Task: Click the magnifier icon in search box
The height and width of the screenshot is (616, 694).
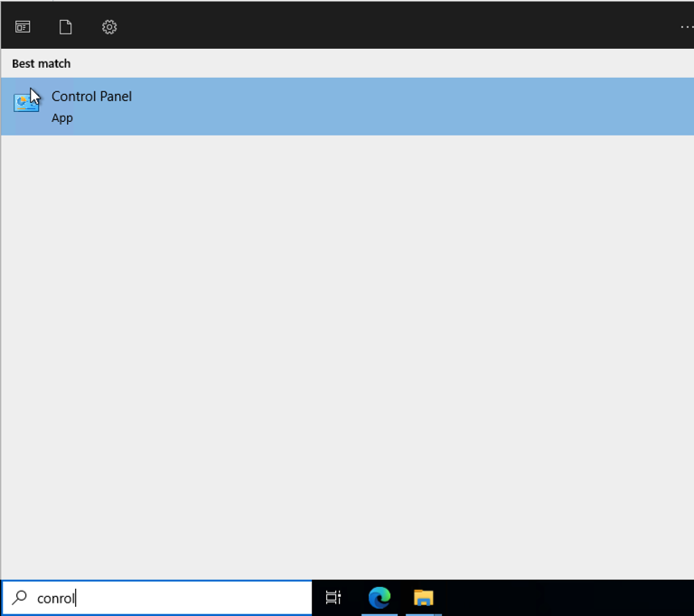Action: 20,597
